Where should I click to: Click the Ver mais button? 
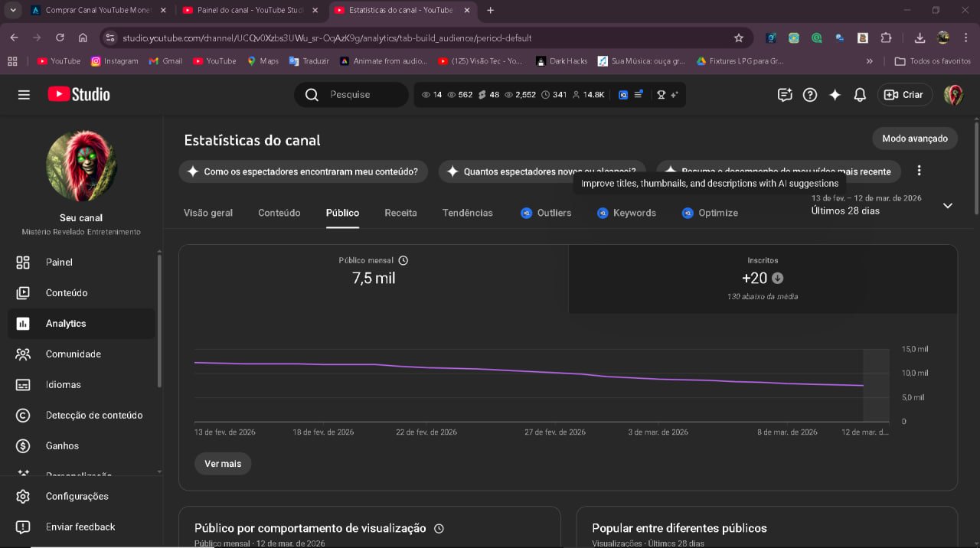pyautogui.click(x=223, y=464)
